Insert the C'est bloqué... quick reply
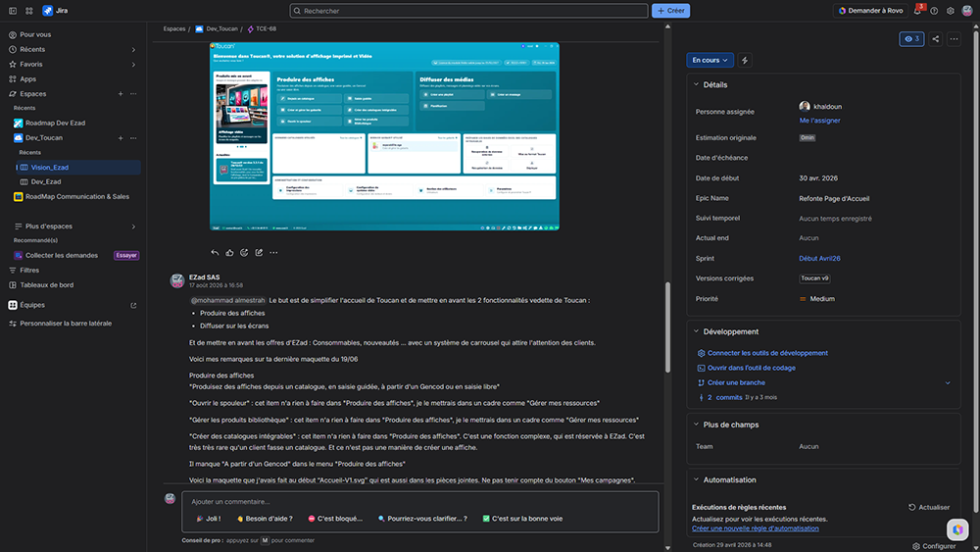This screenshot has height=552, width=980. point(335,519)
